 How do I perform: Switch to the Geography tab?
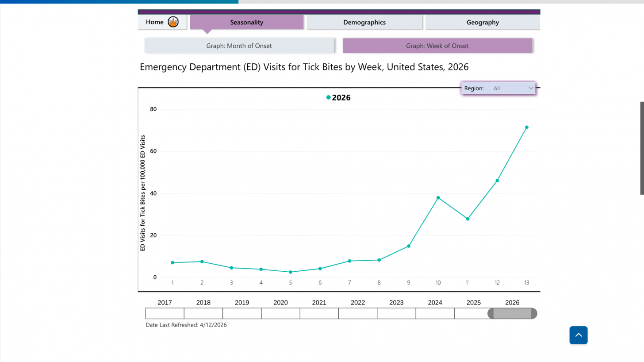point(482,22)
